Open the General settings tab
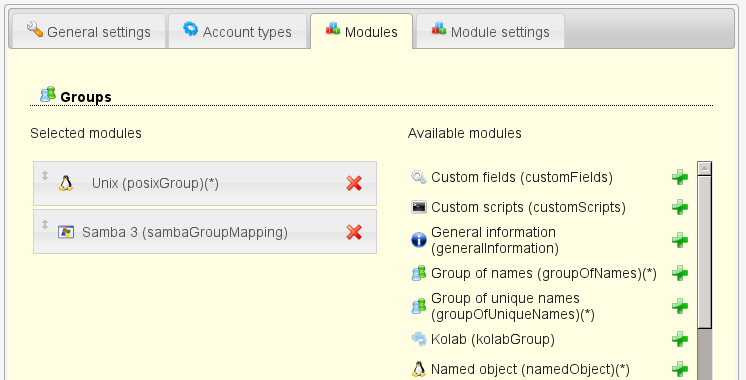Viewport: 746px width, 380px height. 89,31
